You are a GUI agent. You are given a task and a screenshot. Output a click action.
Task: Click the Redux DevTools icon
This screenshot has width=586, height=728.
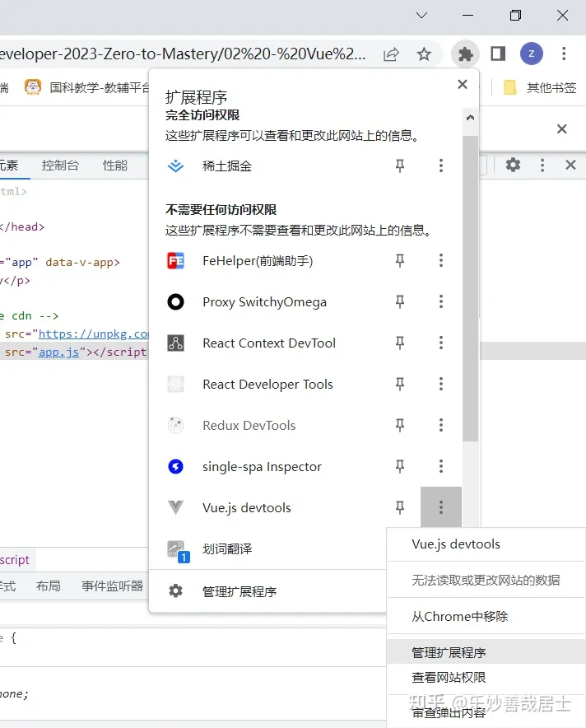(x=175, y=425)
